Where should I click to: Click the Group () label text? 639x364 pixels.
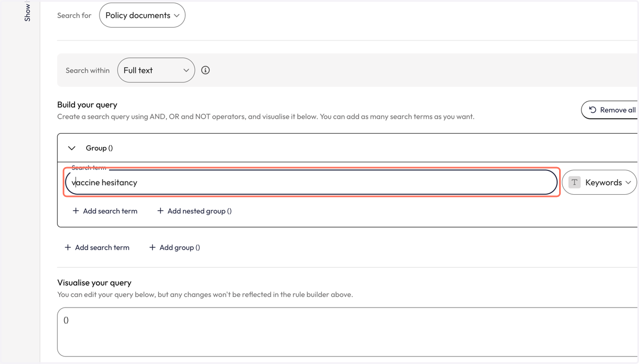(x=99, y=148)
